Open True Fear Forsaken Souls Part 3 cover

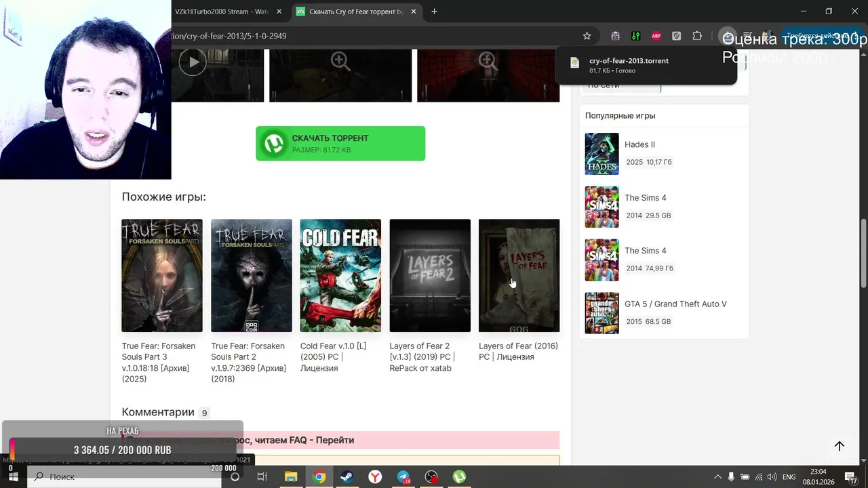coord(162,275)
